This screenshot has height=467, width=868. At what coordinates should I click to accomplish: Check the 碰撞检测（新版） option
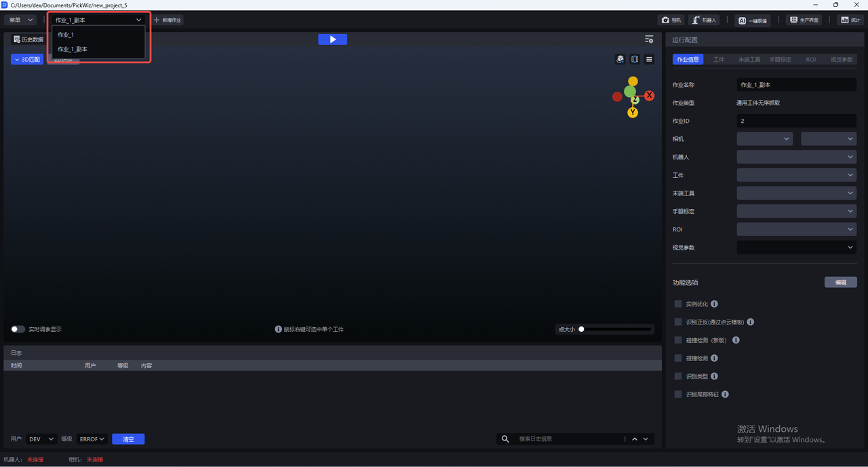[x=678, y=340]
